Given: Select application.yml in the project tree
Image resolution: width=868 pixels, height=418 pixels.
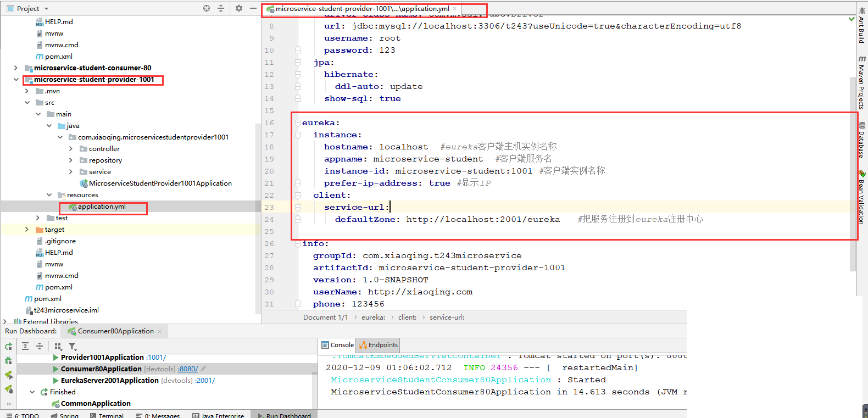Looking at the screenshot, I should click(x=102, y=207).
